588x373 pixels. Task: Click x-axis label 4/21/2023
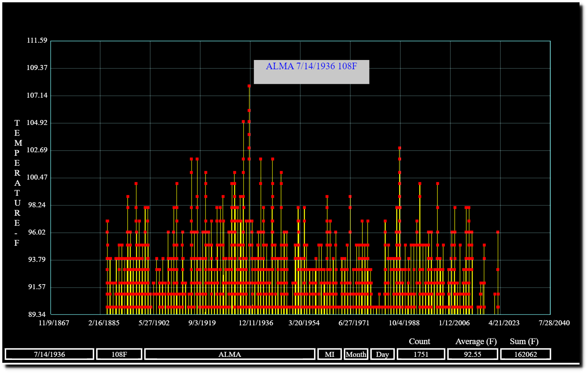504,323
